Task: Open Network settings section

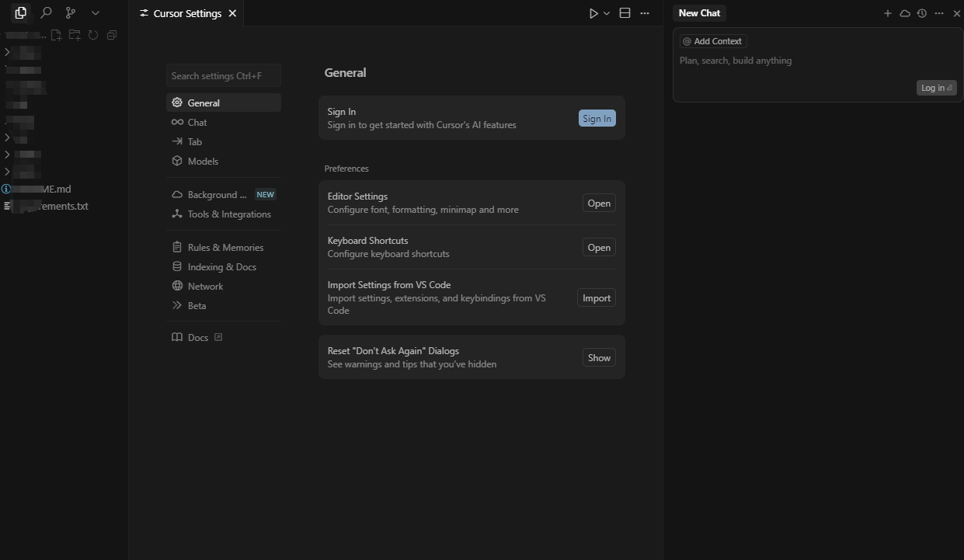Action: click(224, 286)
